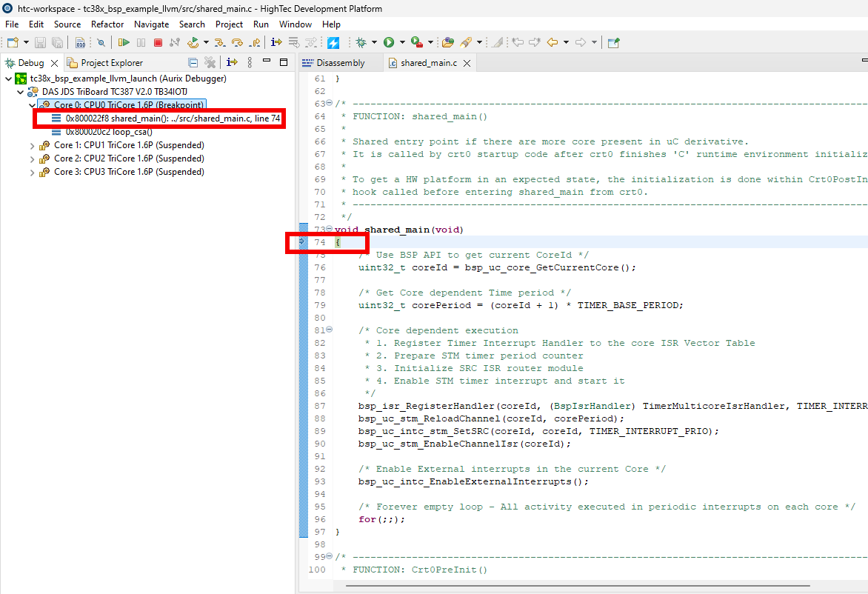Click the Step Return icon
Viewport: 868px width, 594px height.
click(254, 43)
